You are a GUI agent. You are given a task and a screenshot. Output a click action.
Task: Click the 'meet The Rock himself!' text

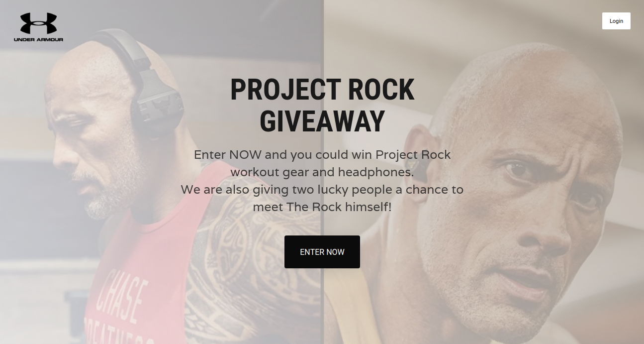pos(322,207)
